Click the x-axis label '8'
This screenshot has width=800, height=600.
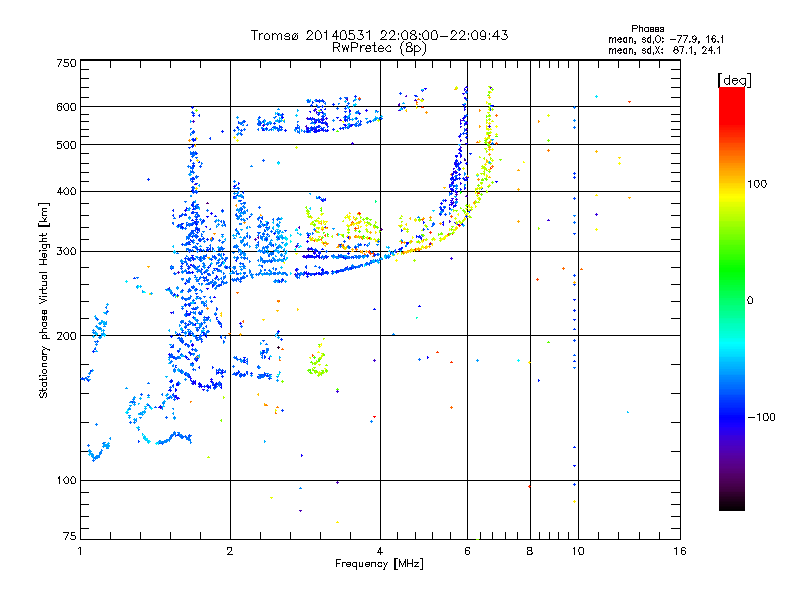pos(530,551)
